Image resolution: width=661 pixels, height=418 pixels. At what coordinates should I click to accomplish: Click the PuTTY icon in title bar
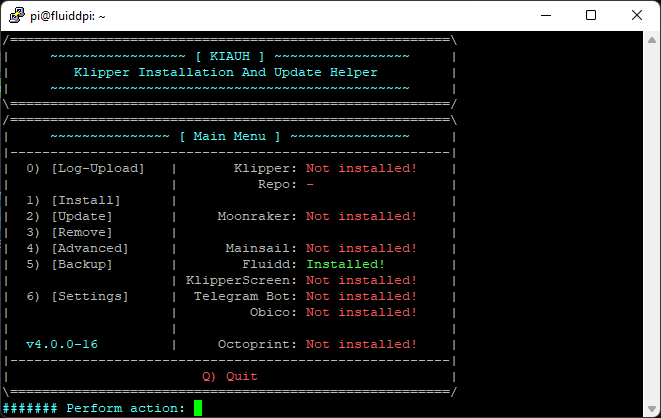pyautogui.click(x=17, y=16)
